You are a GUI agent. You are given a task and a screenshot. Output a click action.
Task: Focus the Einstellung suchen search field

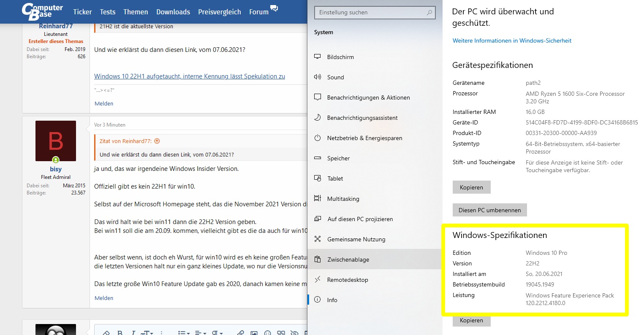click(x=375, y=12)
